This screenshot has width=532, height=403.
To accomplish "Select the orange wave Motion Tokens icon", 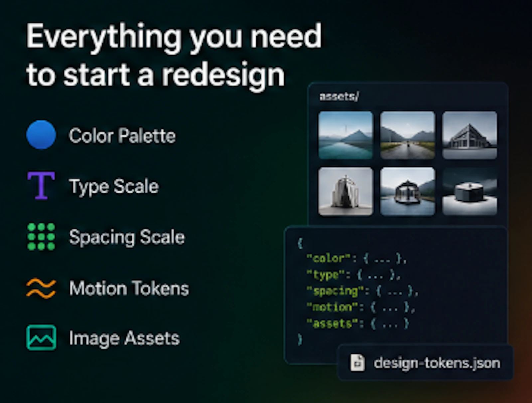I will (x=41, y=288).
